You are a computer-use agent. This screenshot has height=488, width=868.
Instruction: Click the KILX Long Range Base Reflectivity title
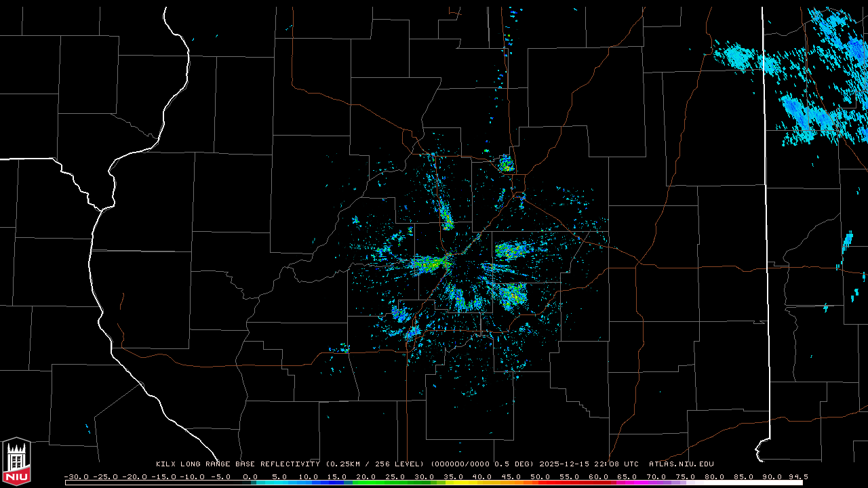click(x=237, y=464)
